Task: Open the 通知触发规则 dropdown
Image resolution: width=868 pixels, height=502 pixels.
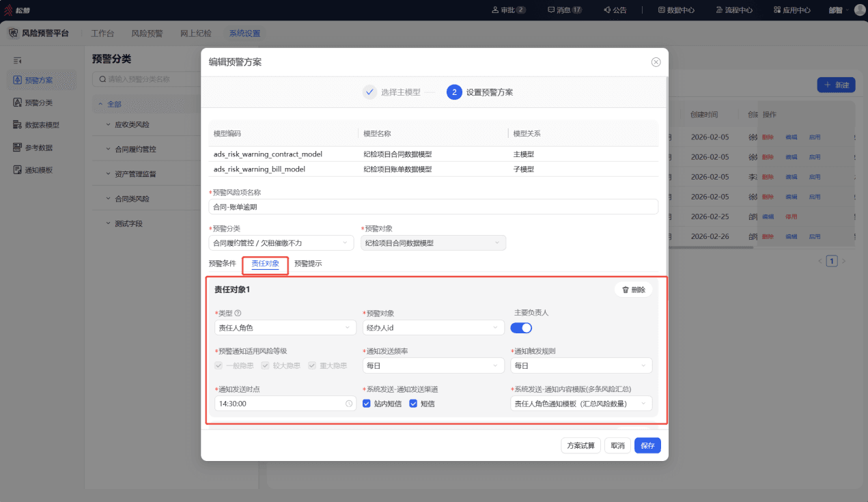Action: click(x=581, y=366)
